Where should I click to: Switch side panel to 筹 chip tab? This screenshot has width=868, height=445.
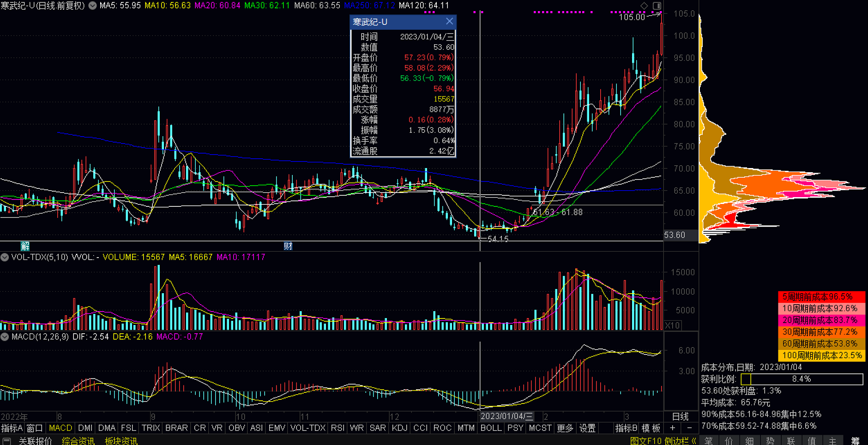pos(855,441)
